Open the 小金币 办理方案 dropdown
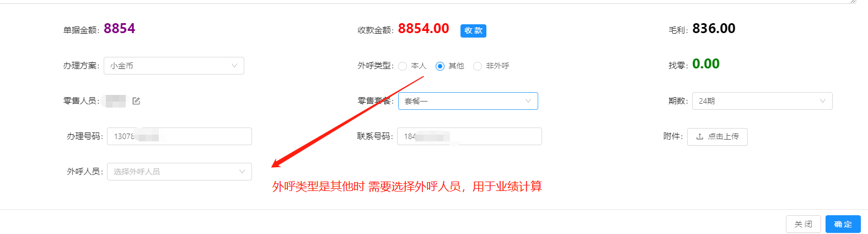 tap(174, 66)
